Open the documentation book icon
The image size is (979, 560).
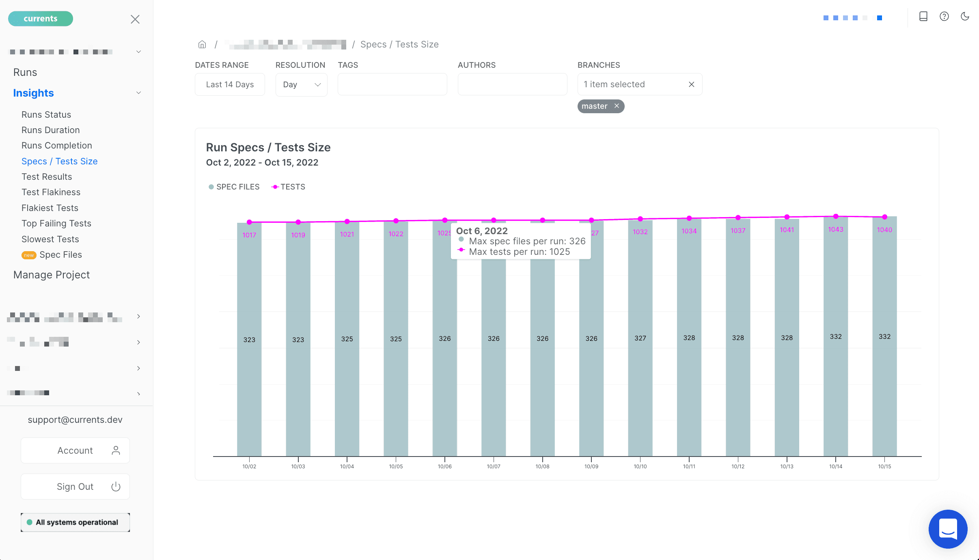point(923,16)
